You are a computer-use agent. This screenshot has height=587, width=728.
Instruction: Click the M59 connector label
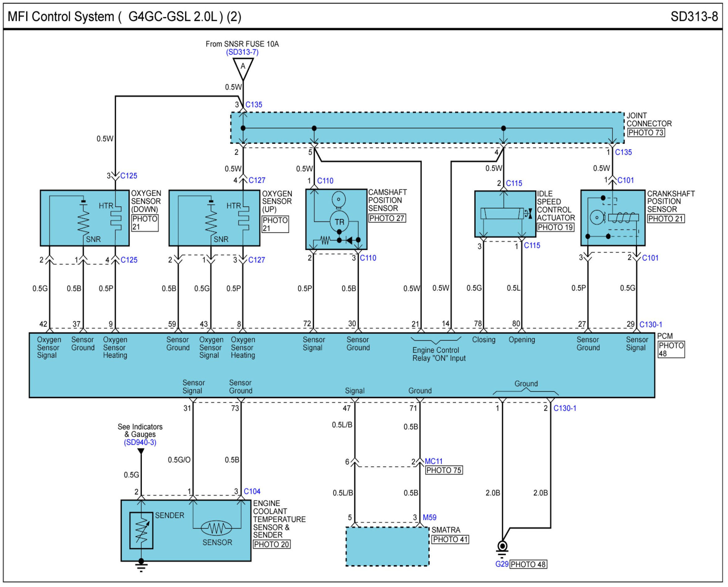[x=430, y=517]
